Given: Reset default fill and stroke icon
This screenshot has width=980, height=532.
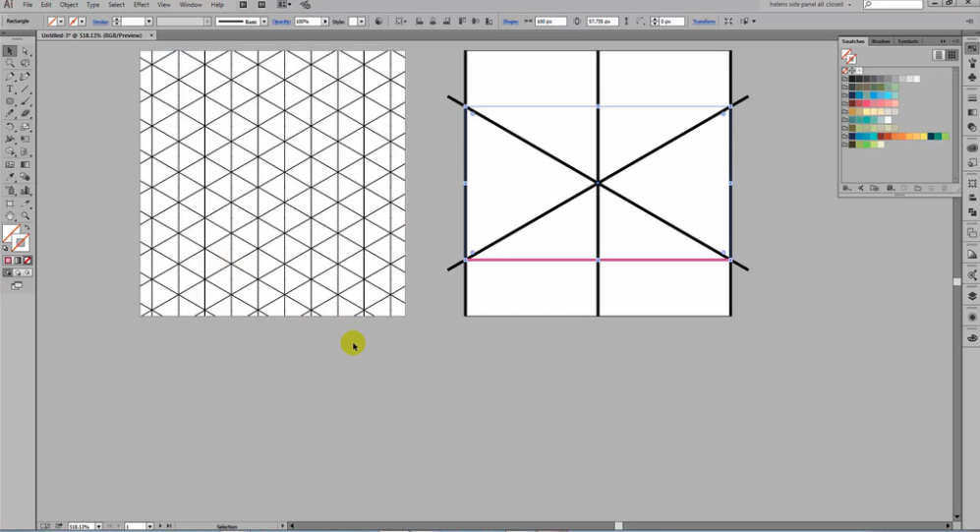Looking at the screenshot, I should (x=6, y=248).
